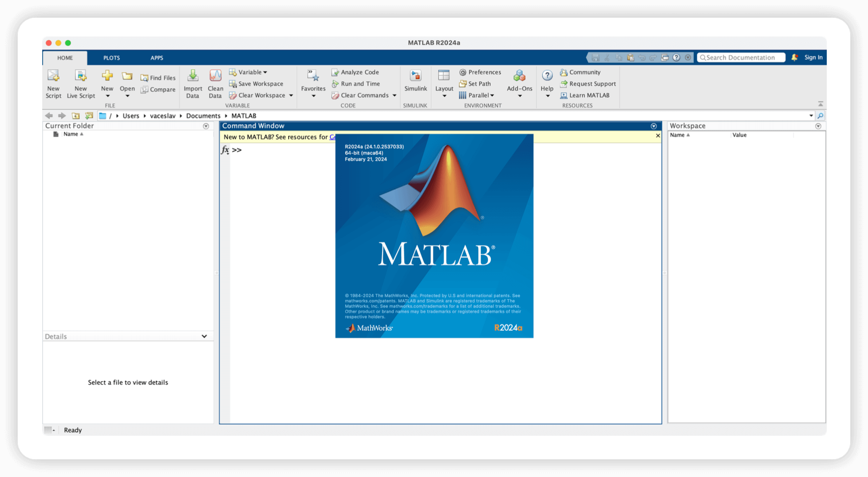Launch Find Files tool
Image resolution: width=868 pixels, height=477 pixels.
click(x=158, y=78)
